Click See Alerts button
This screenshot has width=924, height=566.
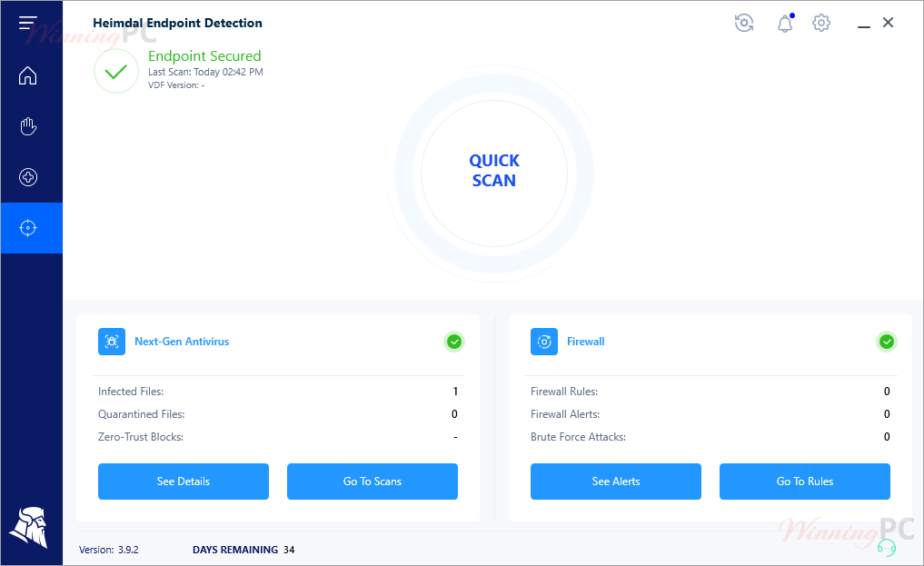[x=616, y=482]
